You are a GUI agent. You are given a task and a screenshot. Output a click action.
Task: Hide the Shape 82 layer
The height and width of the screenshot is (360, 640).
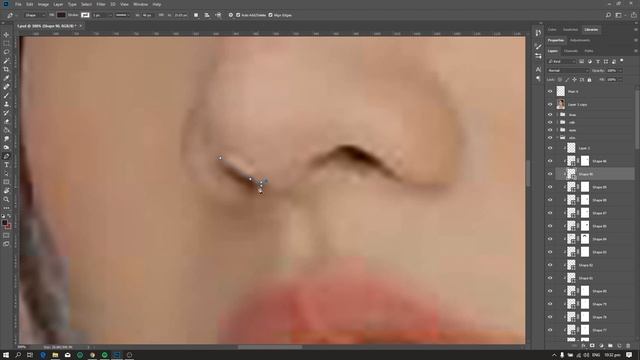pos(550,265)
